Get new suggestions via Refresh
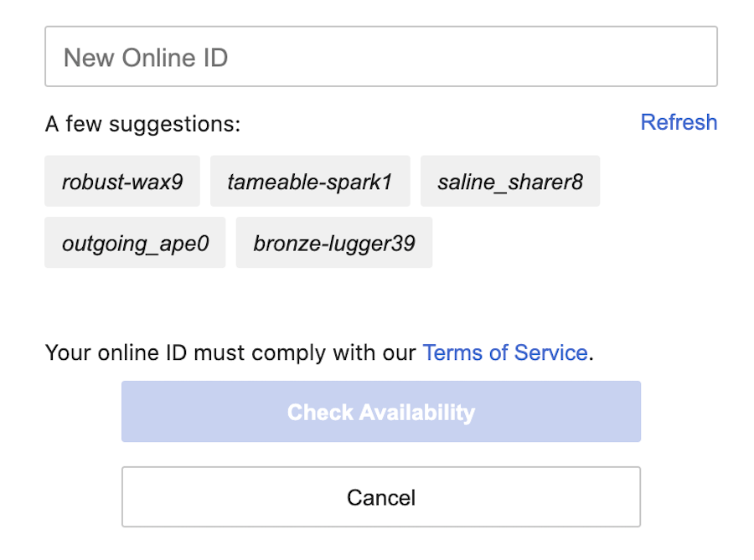The height and width of the screenshot is (560, 754). click(x=679, y=122)
